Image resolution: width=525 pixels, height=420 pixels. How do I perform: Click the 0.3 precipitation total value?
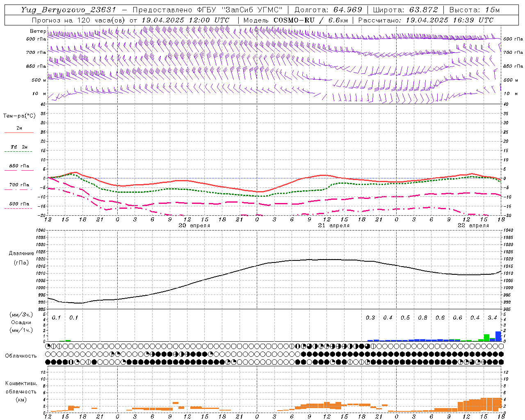[370, 318]
